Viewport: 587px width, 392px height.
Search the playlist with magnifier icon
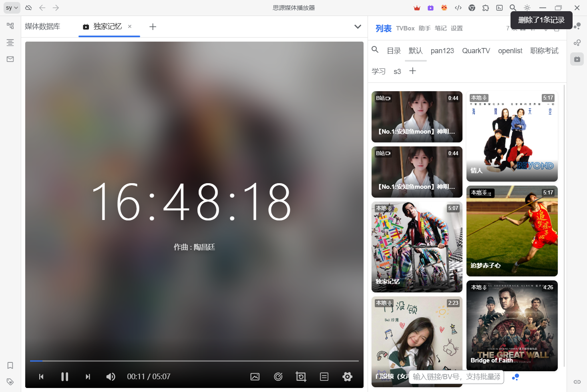(x=375, y=50)
